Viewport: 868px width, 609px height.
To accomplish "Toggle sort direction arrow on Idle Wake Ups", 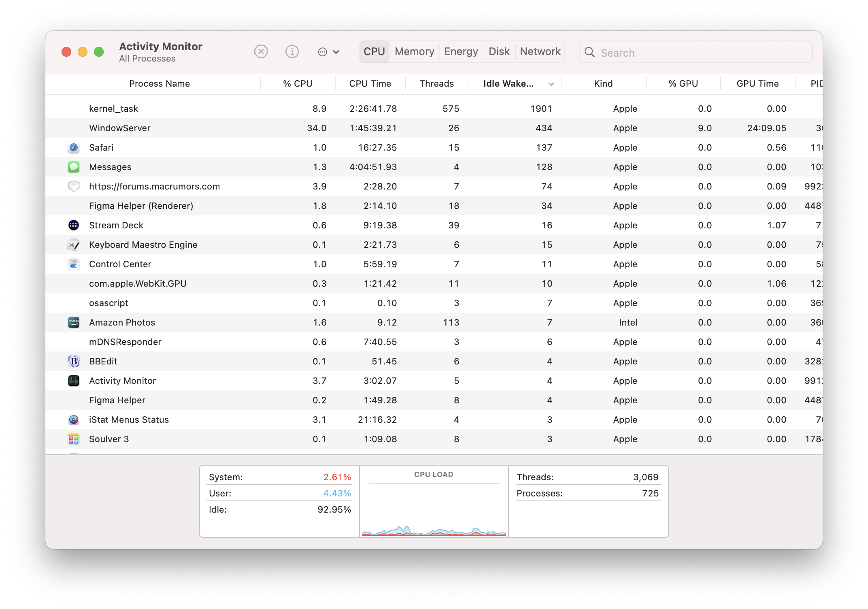I will click(551, 84).
